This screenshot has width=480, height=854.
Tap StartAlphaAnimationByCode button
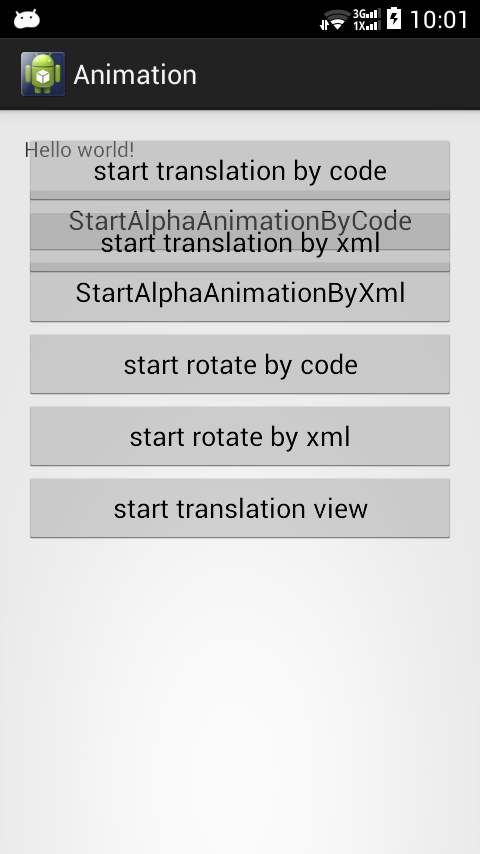click(240, 219)
